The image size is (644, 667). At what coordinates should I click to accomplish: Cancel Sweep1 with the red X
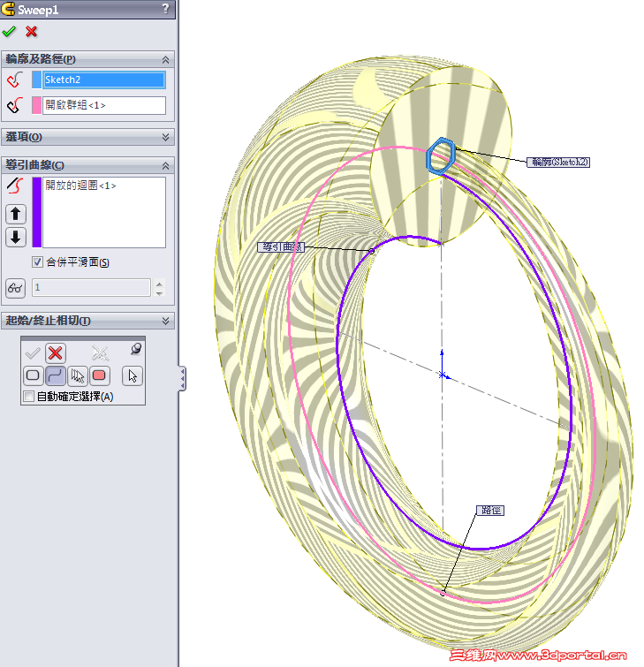pyautogui.click(x=31, y=32)
